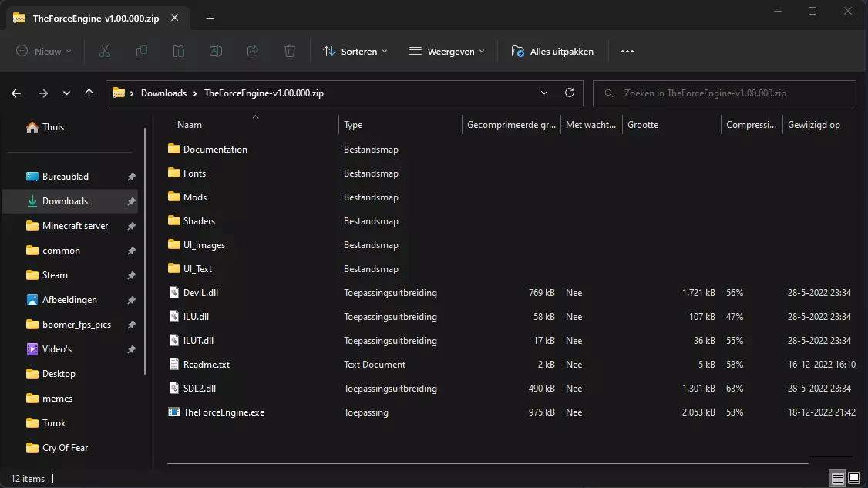Select TheForceEngine.exe file
The image size is (868, 488).
(x=224, y=412)
